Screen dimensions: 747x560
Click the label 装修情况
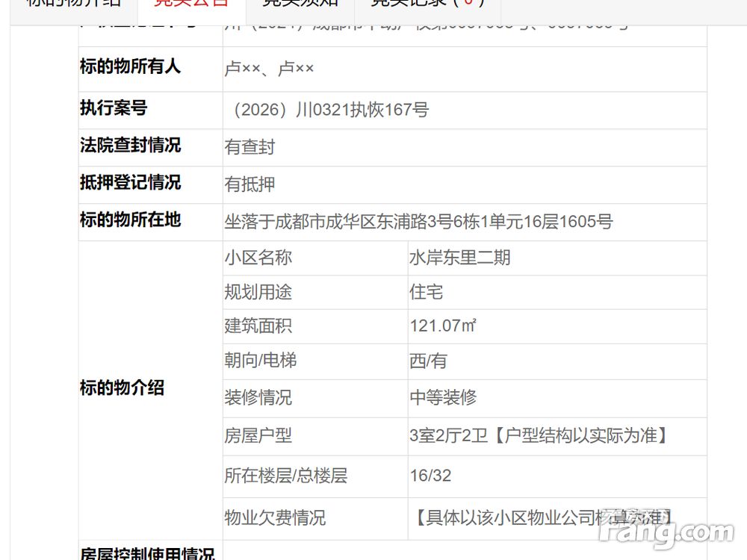[x=258, y=398]
